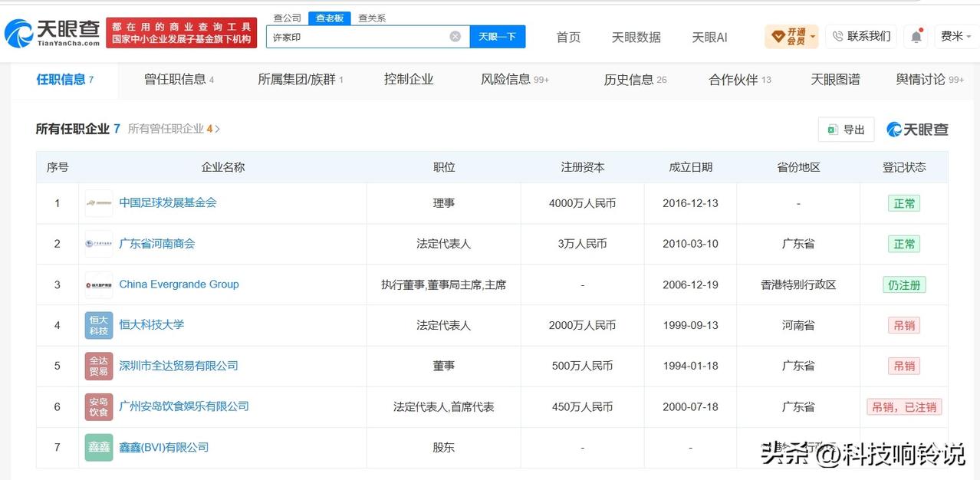Open the 所属集团/族群 tab

(301, 80)
